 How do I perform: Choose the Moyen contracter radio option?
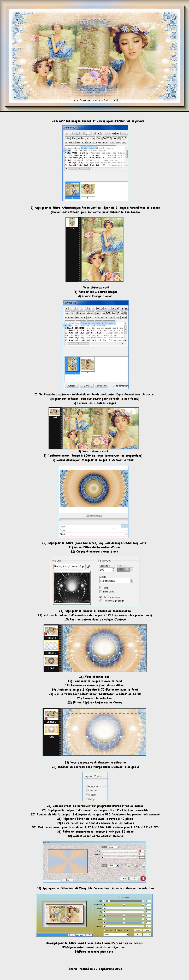tap(87, 799)
